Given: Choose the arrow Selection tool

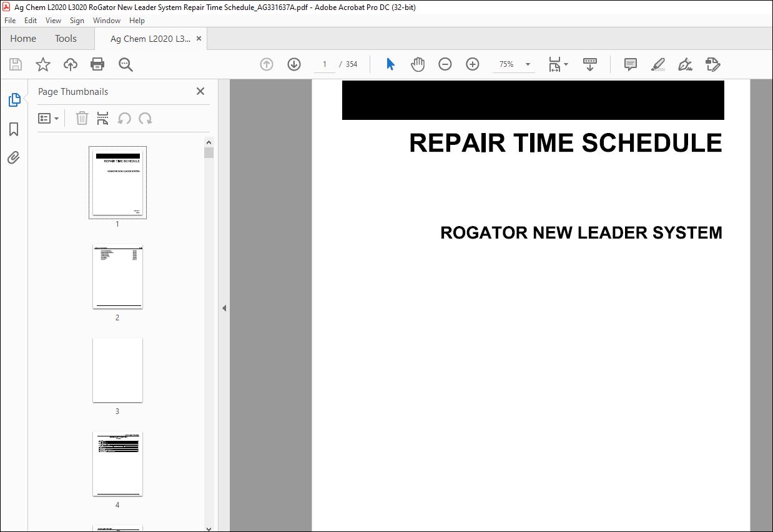Looking at the screenshot, I should coord(390,64).
